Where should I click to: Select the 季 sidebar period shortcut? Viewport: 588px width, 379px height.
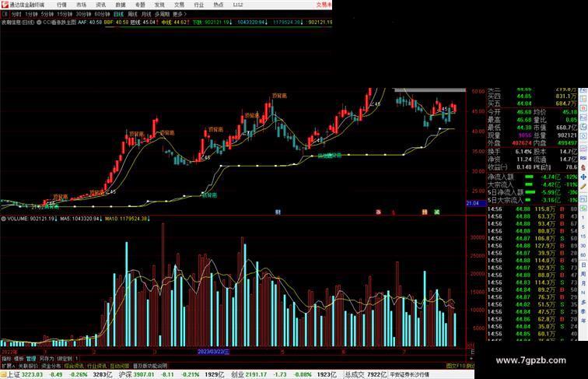583,312
